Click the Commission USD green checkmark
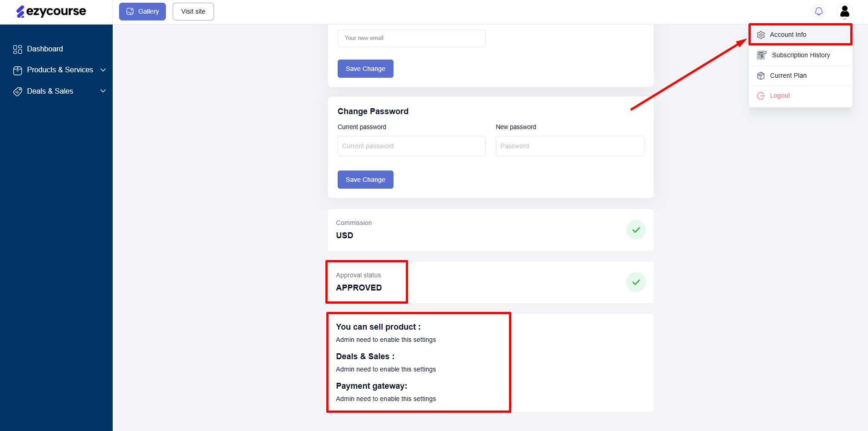The width and height of the screenshot is (868, 431). [636, 230]
